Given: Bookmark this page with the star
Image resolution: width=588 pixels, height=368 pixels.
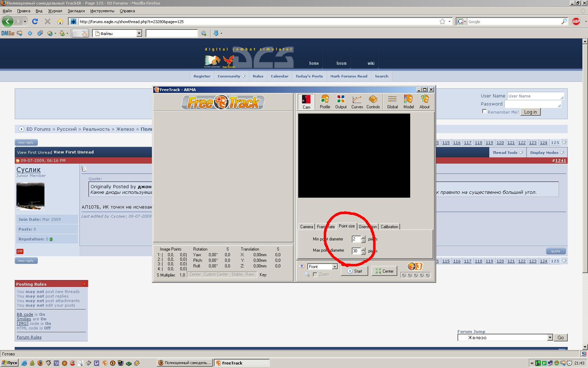Looking at the screenshot, I should [x=442, y=21].
